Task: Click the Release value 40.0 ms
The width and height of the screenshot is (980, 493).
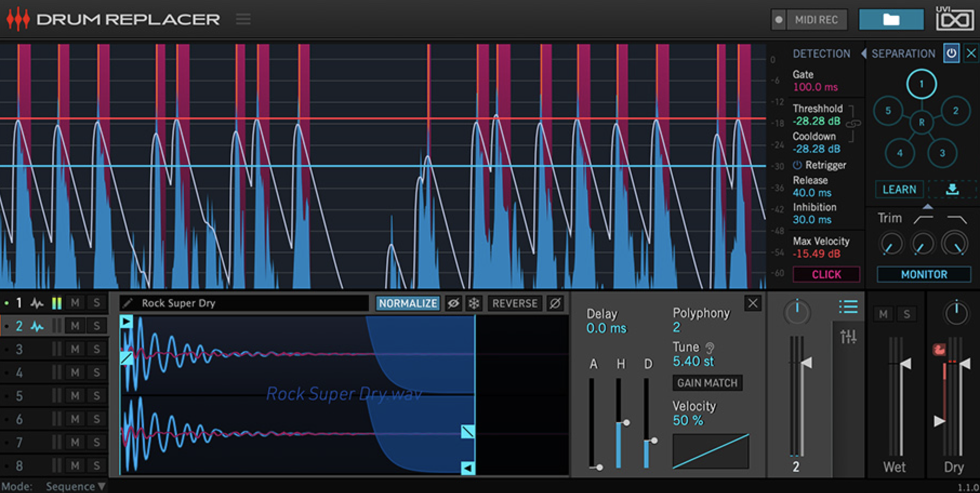Action: pyautogui.click(x=812, y=192)
